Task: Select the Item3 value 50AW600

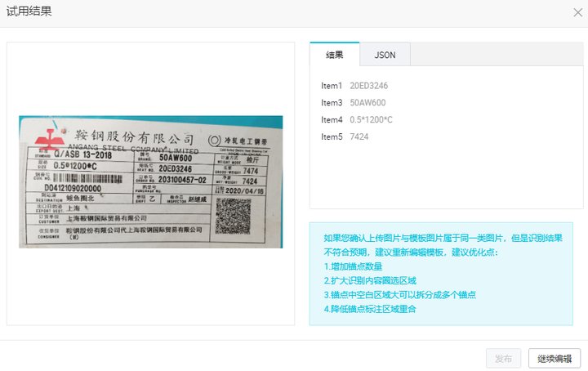Action: 367,103
